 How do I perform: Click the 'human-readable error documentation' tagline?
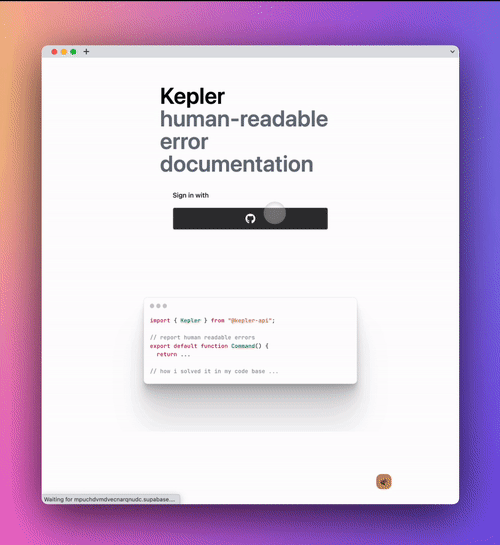click(244, 141)
